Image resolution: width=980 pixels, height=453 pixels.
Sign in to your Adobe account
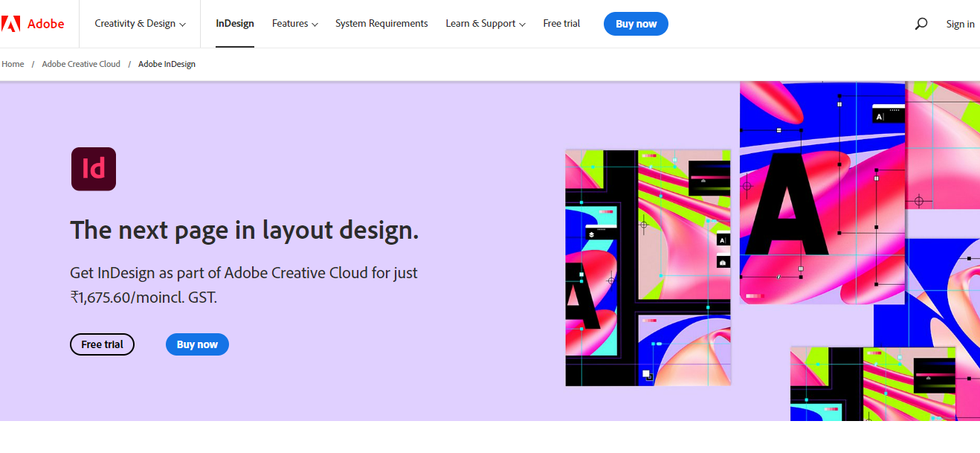tap(960, 23)
